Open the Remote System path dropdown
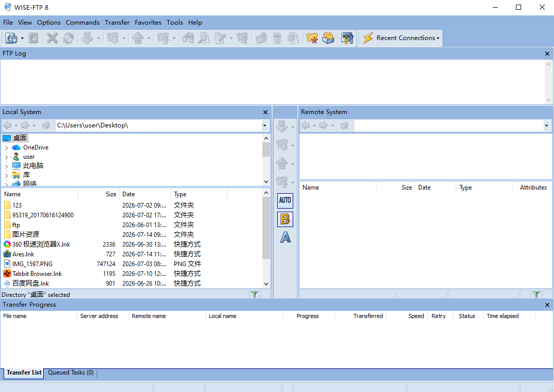The height and width of the screenshot is (392, 554). [x=547, y=125]
